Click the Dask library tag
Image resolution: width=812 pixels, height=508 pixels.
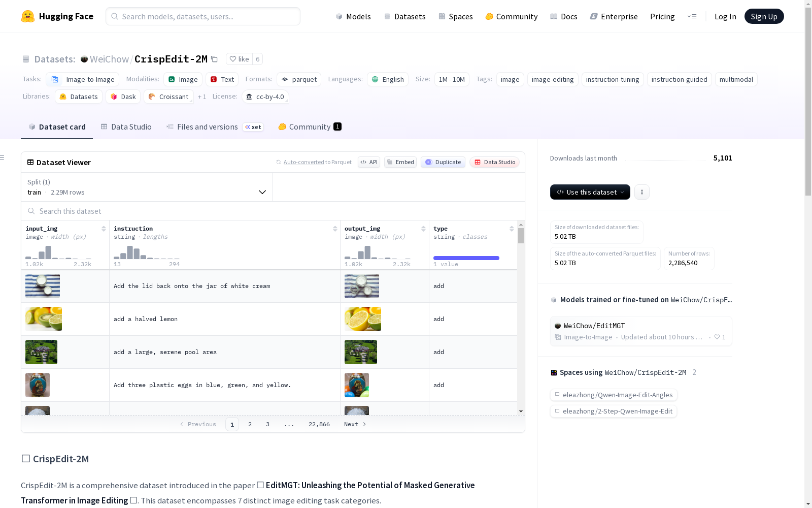coord(123,97)
